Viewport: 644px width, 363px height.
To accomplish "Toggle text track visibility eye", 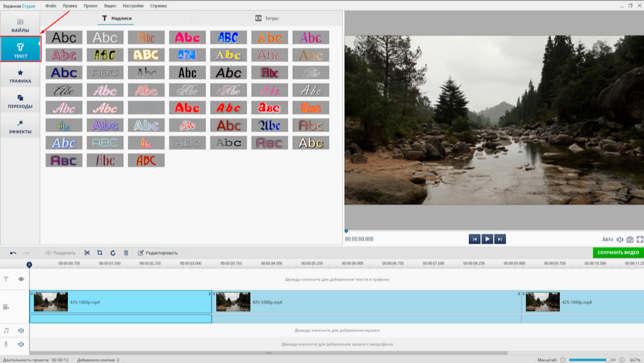I will coord(21,279).
